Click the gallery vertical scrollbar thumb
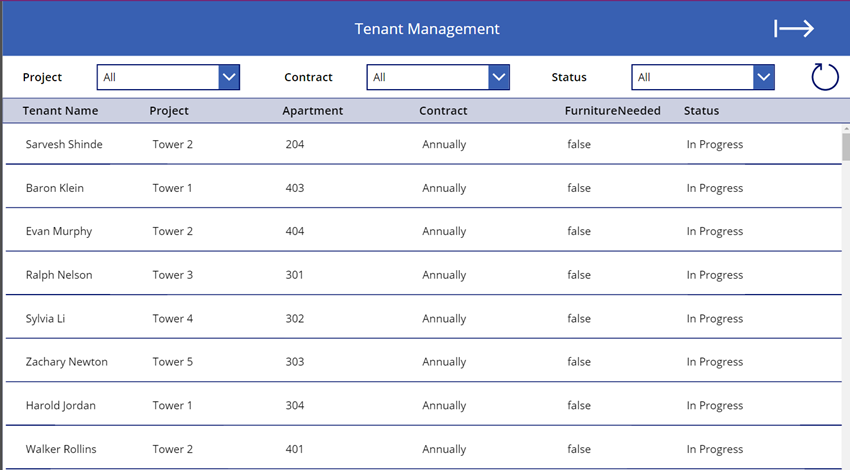This screenshot has height=470, width=850. [x=845, y=146]
